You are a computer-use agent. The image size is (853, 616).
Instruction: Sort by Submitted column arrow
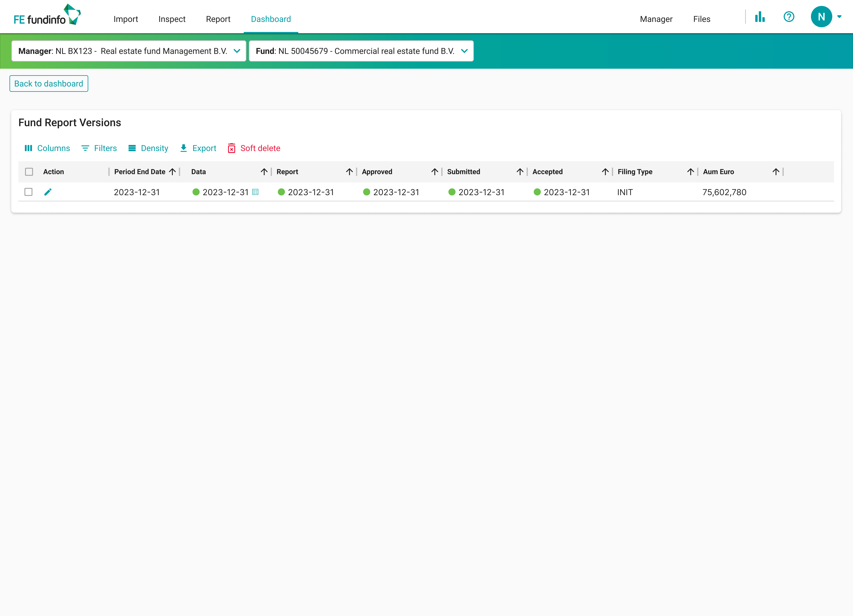(520, 172)
